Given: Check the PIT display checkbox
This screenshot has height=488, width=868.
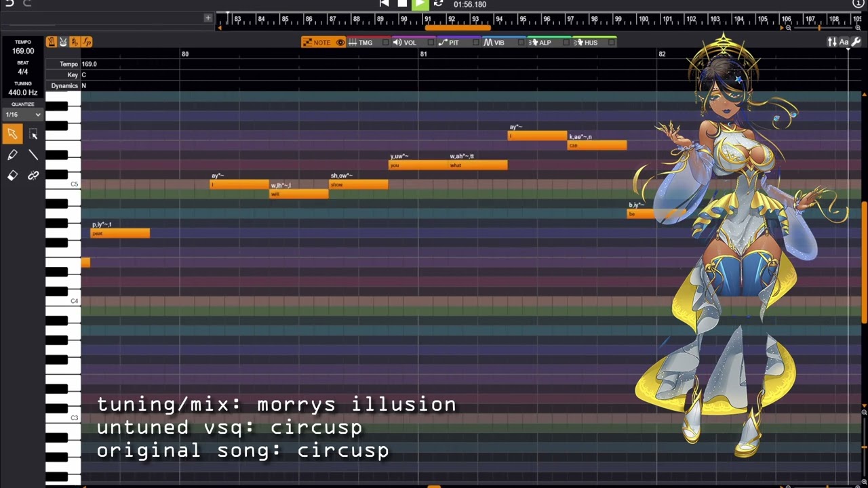Looking at the screenshot, I should pyautogui.click(x=475, y=42).
